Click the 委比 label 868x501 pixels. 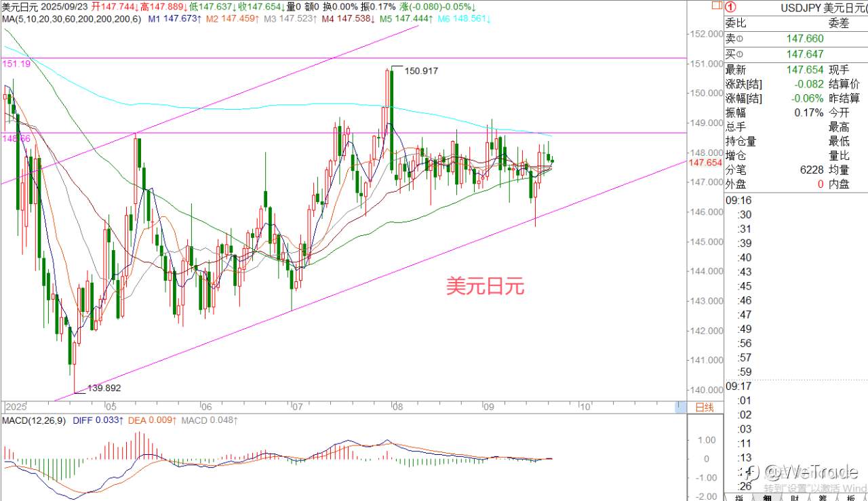click(x=736, y=24)
